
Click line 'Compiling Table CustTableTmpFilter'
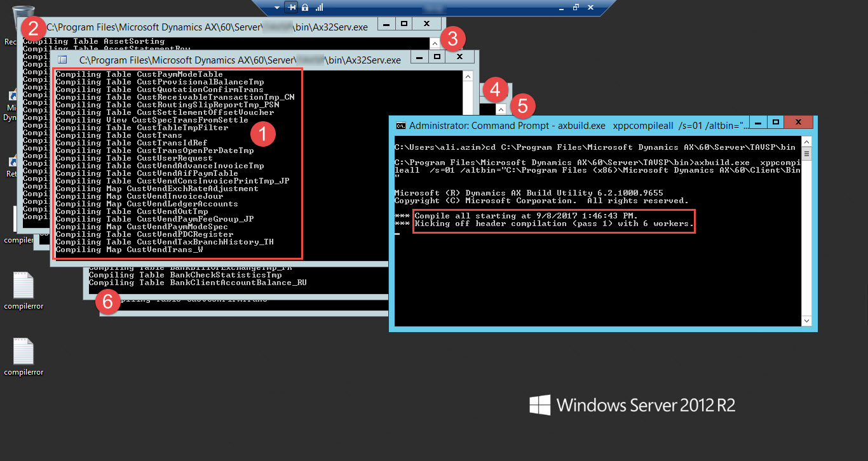pos(142,128)
